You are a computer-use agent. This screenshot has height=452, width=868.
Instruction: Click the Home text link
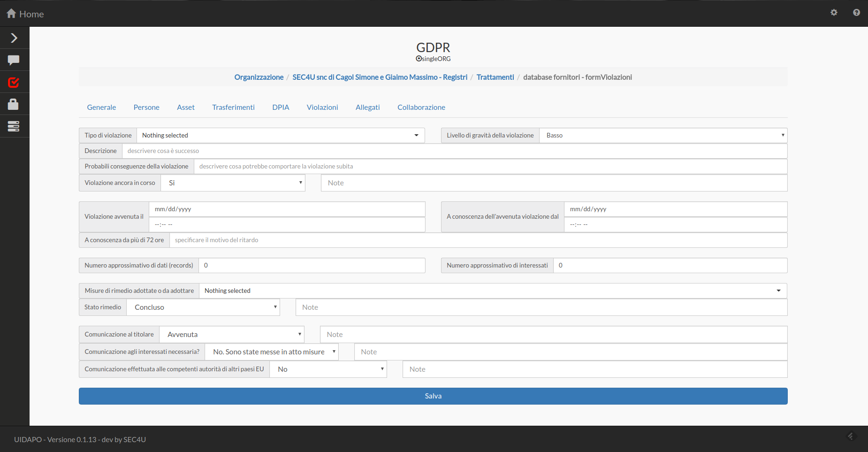(x=31, y=15)
